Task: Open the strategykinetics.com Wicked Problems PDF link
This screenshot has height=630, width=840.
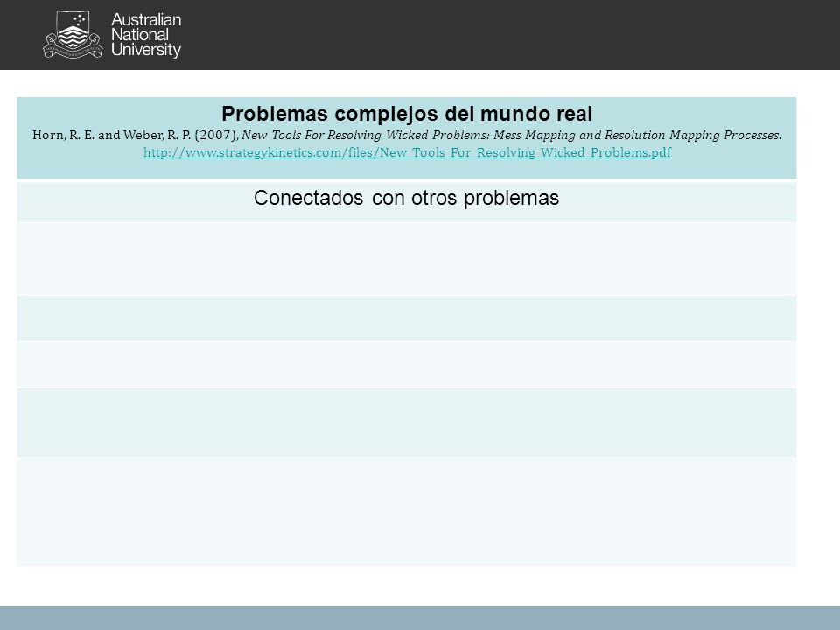Action: pyautogui.click(x=407, y=152)
